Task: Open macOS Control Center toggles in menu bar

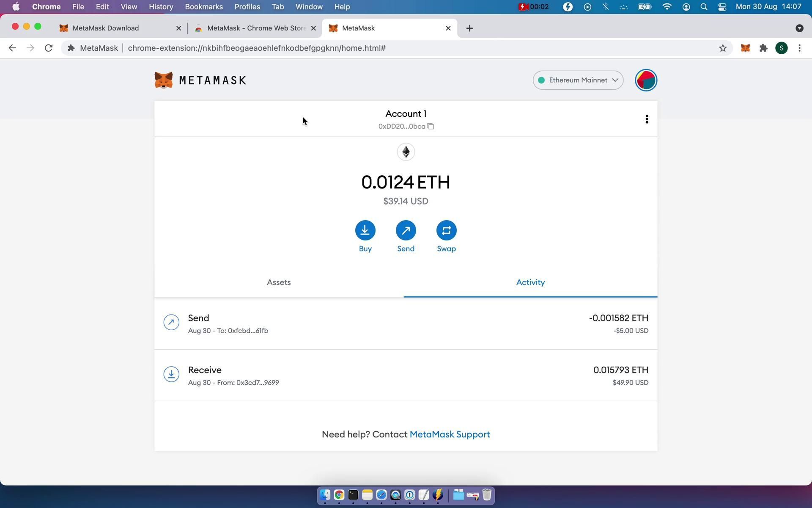Action: pyautogui.click(x=722, y=6)
